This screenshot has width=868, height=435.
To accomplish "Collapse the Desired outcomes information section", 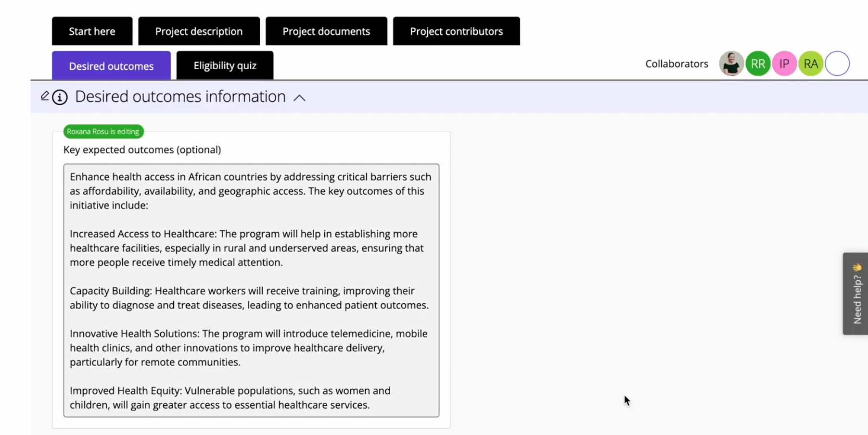I will [x=299, y=98].
